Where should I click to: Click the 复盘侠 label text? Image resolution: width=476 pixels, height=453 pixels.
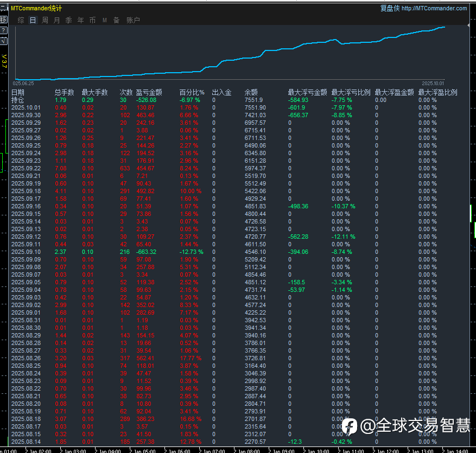coord(390,8)
